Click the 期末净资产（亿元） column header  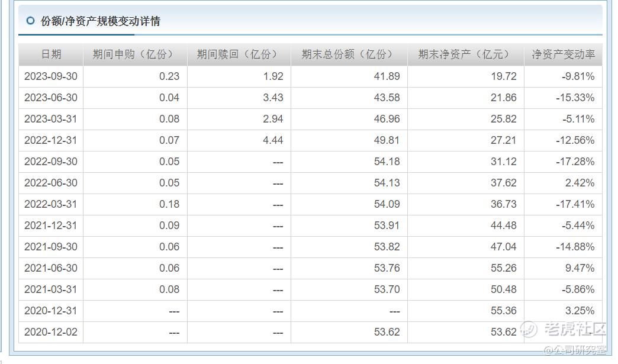click(x=465, y=54)
